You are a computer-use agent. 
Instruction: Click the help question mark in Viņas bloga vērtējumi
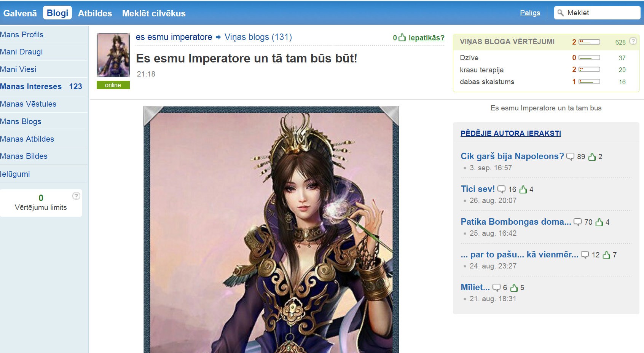633,41
